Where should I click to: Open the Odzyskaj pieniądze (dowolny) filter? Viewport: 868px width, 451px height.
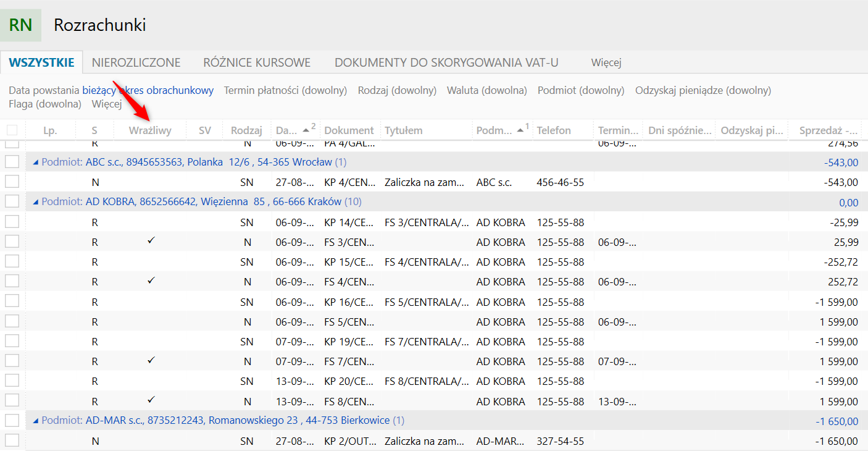[703, 90]
